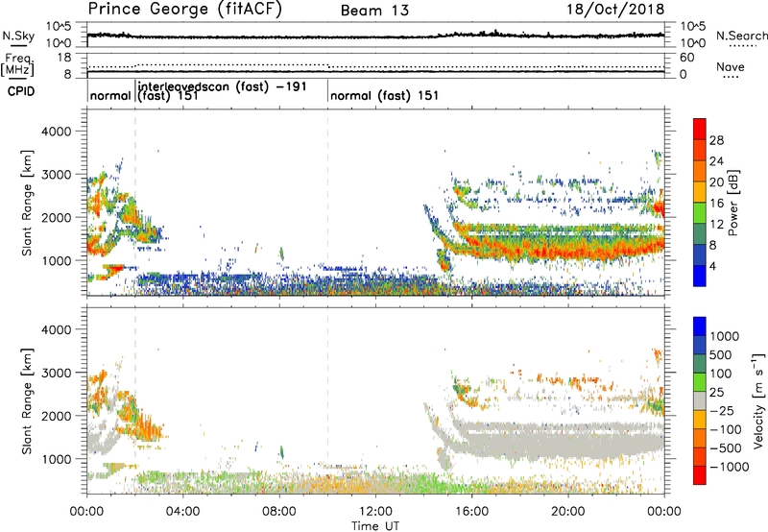Click the '4000' tick on the power panel
Screen dimensions: 768x532
click(x=56, y=132)
